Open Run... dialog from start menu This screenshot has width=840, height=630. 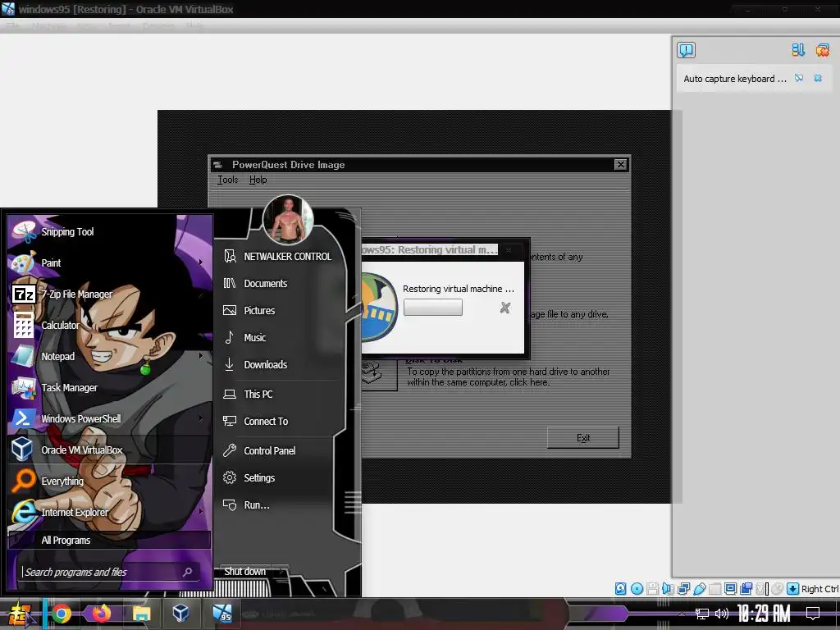pos(277,505)
